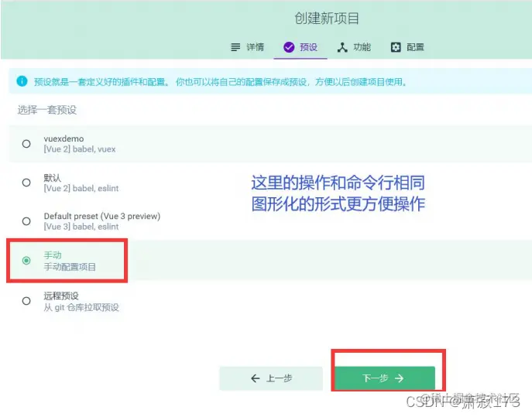532x417 pixels.
Task: Click the "创建新项目" page title
Action: [x=327, y=19]
